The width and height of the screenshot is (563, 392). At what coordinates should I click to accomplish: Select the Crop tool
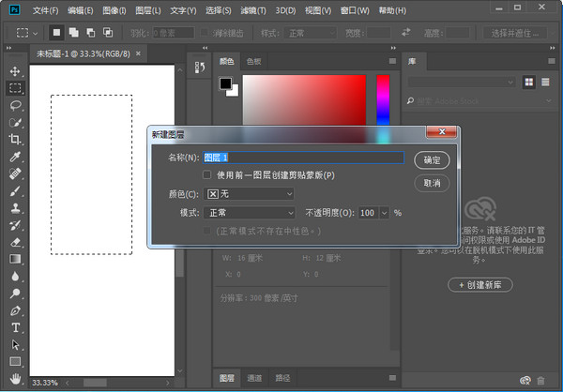15,140
